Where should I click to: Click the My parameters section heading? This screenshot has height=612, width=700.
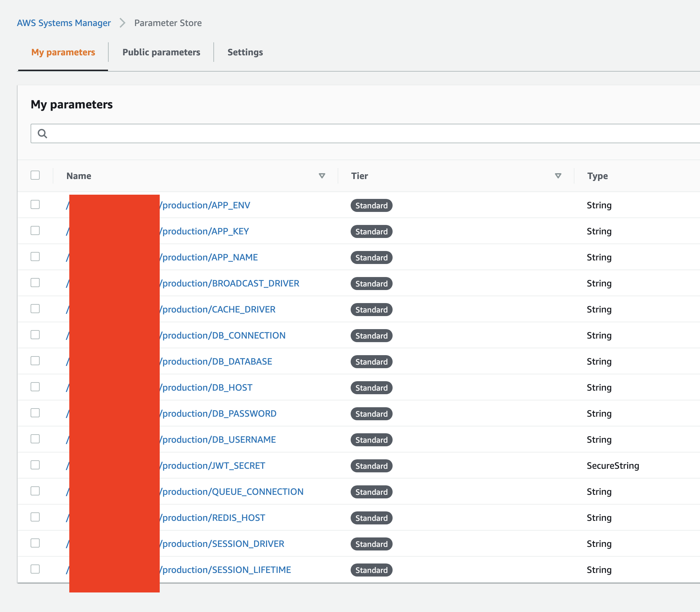click(72, 104)
